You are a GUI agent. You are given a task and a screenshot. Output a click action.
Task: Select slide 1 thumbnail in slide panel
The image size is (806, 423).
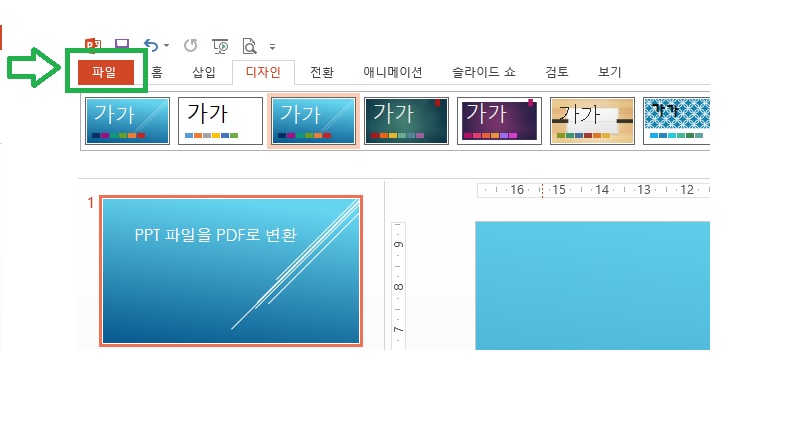coord(231,271)
